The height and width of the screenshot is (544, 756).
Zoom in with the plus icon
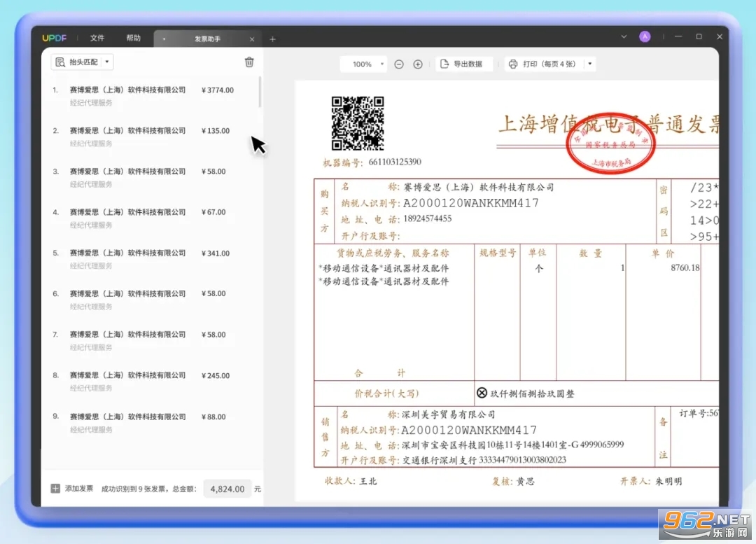(417, 64)
